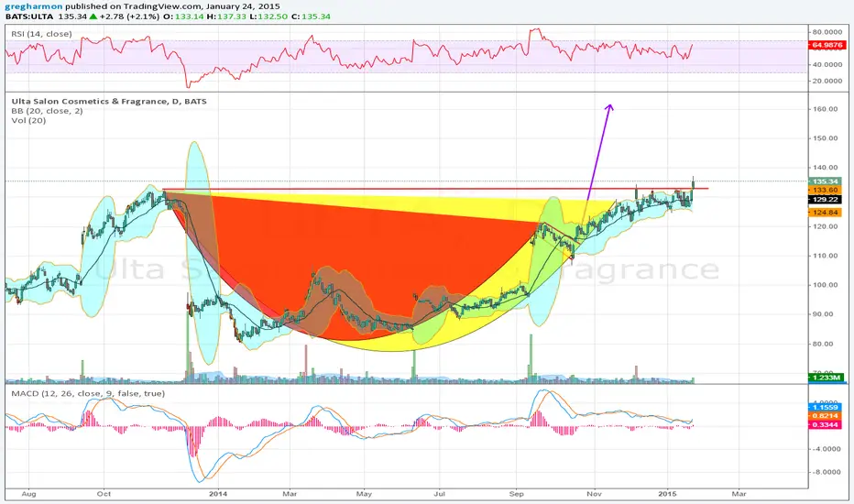Screen dimensions: 854x504
Task: Click the red 64.9876 RSI value tag
Action: (827, 45)
